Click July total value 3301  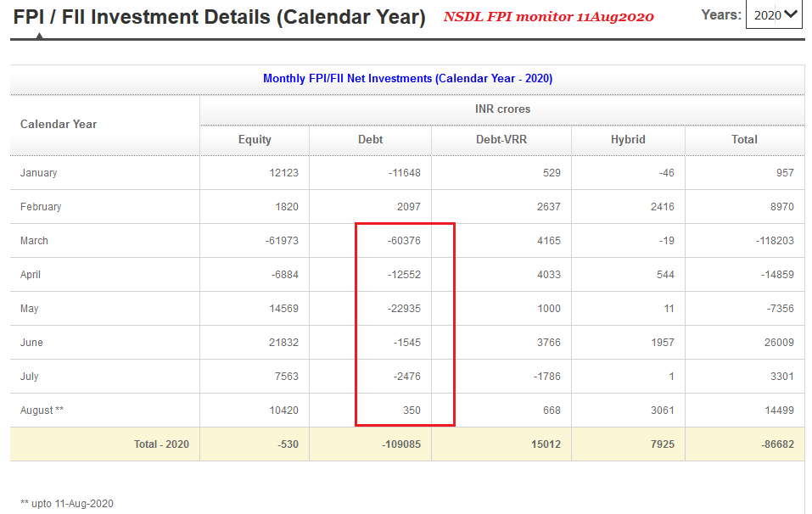[782, 377]
